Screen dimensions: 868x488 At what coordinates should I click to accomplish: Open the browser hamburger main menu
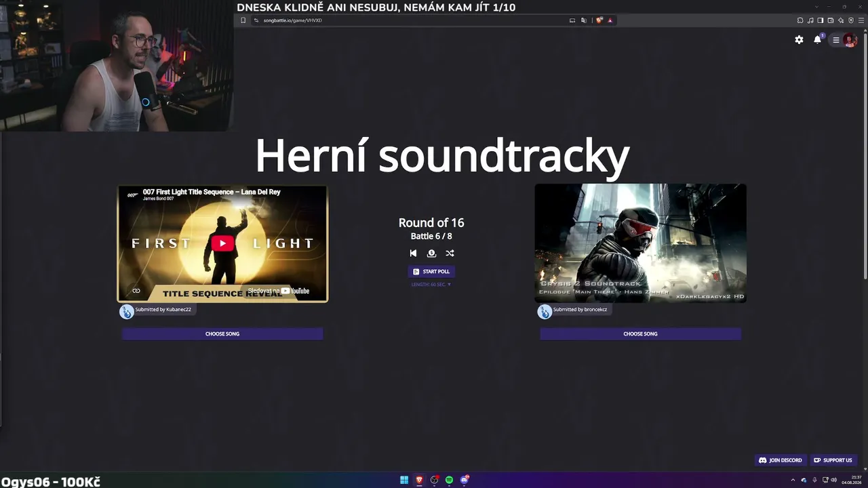(x=861, y=20)
